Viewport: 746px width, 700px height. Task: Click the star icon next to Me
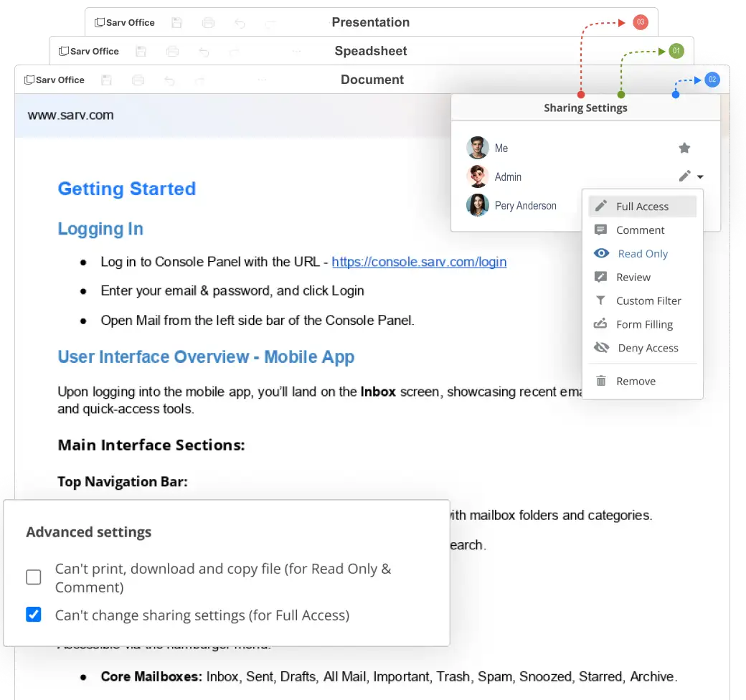point(684,148)
